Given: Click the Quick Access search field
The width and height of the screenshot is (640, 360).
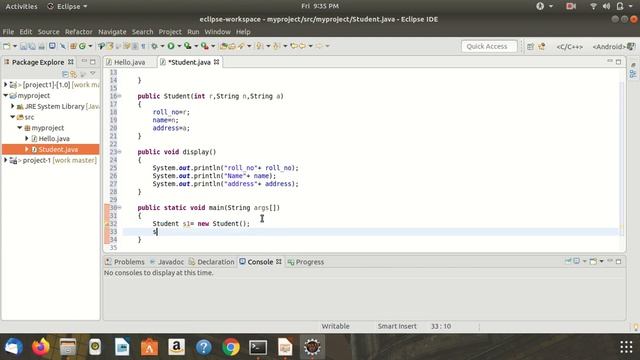Looking at the screenshot, I should 489,46.
